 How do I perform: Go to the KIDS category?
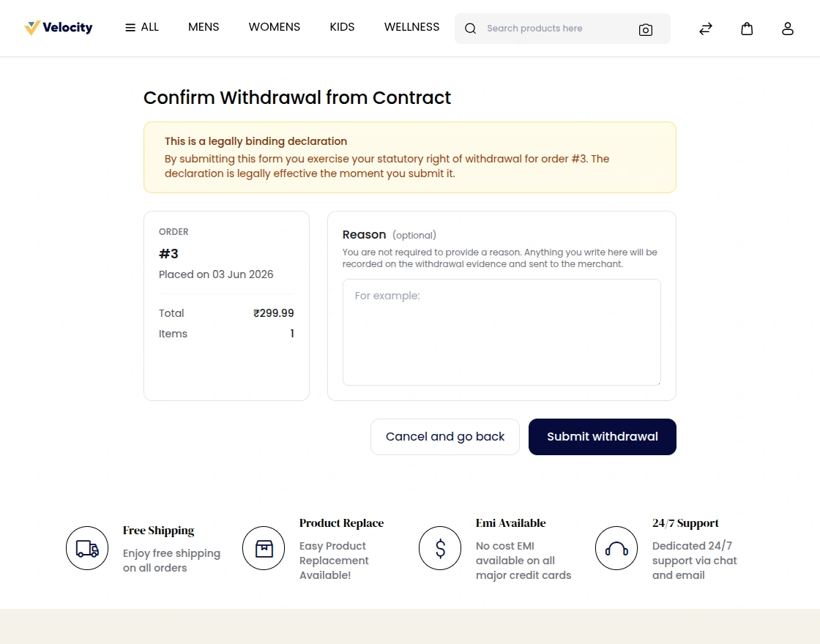point(342,27)
